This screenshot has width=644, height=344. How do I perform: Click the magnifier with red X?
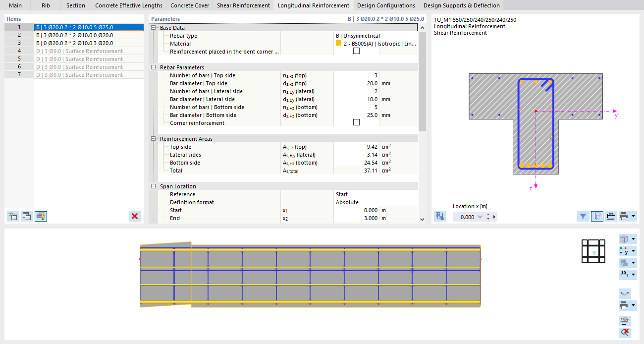[625, 332]
